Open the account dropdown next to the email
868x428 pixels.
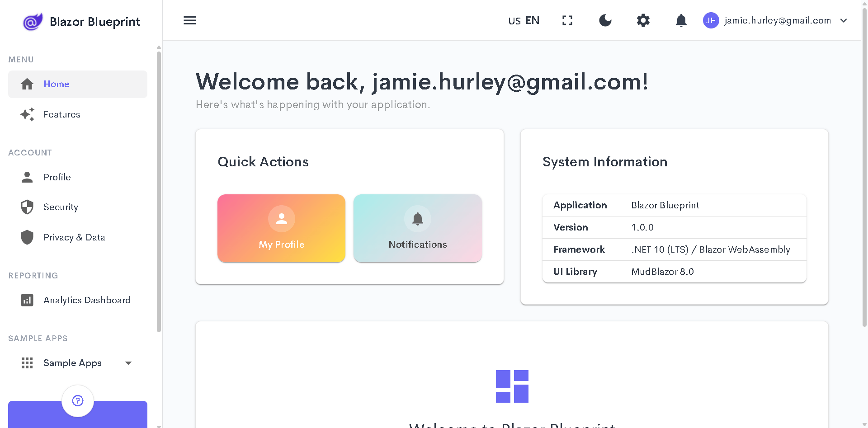pos(844,20)
